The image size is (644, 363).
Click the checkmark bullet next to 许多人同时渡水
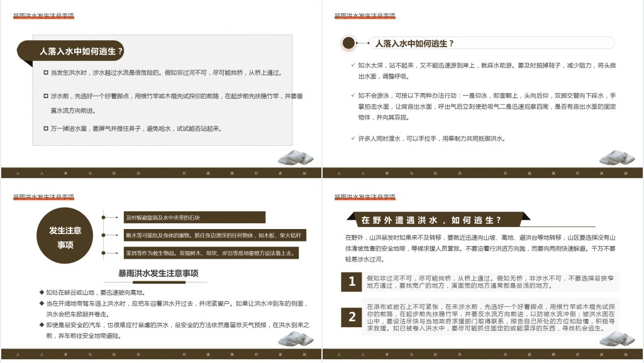[353, 138]
